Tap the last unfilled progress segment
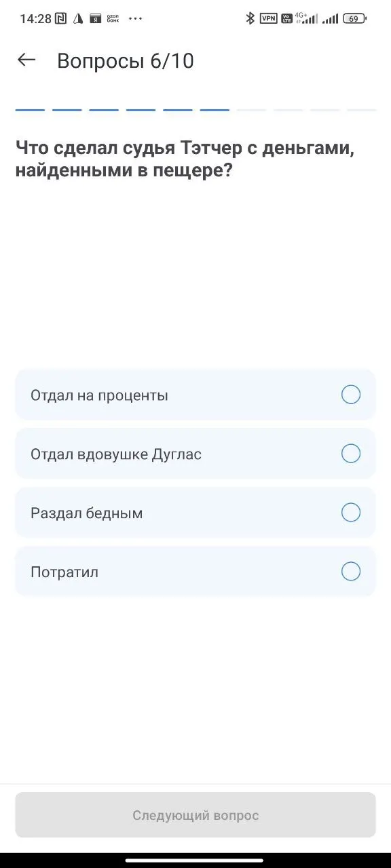391x868 pixels. [x=361, y=109]
